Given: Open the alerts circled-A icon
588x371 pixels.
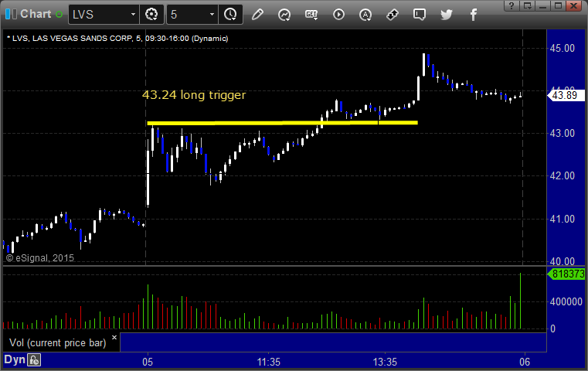Looking at the screenshot, I should 365,15.
